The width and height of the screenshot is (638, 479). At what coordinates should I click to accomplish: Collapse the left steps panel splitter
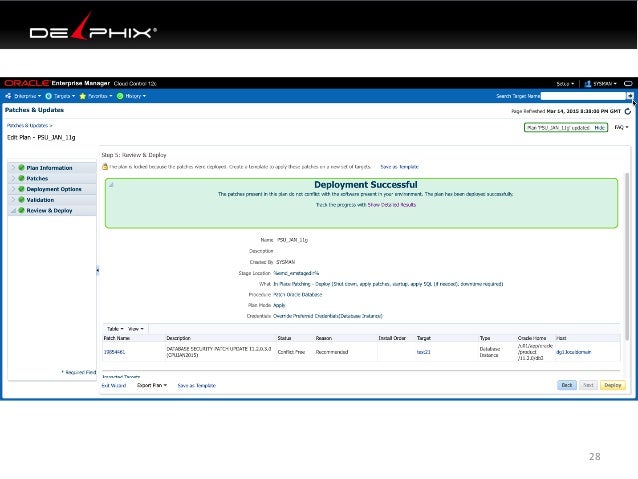[98, 270]
